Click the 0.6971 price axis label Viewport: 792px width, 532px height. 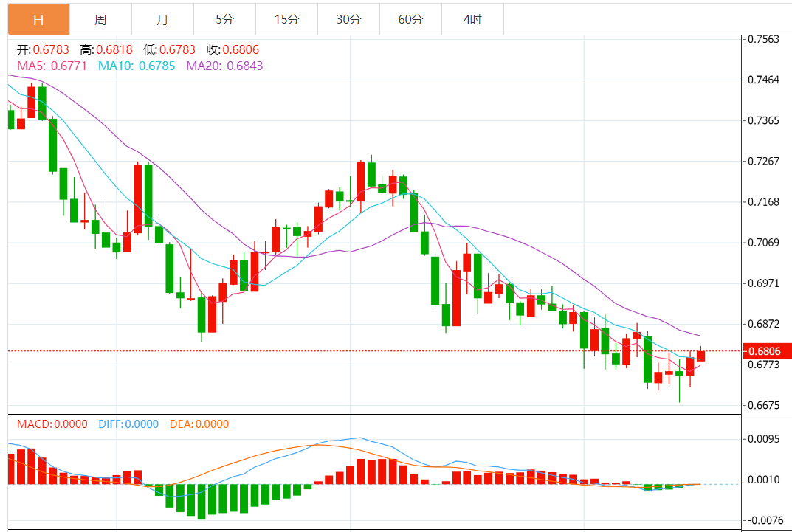coord(764,283)
